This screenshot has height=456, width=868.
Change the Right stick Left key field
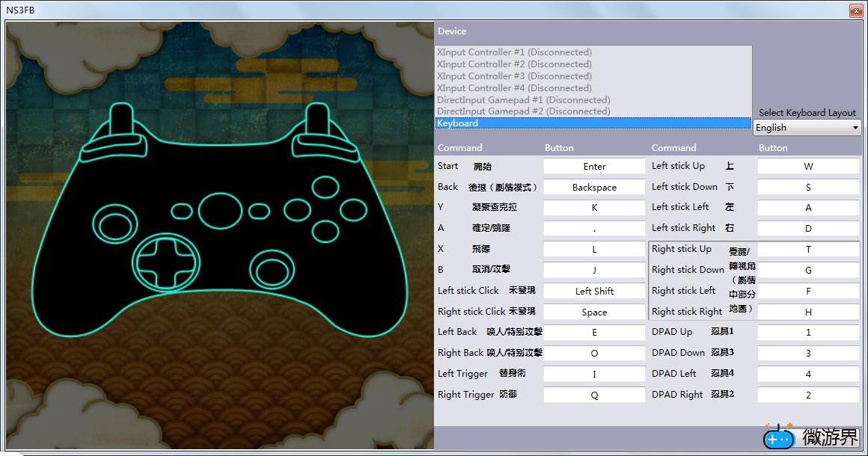pyautogui.click(x=808, y=292)
